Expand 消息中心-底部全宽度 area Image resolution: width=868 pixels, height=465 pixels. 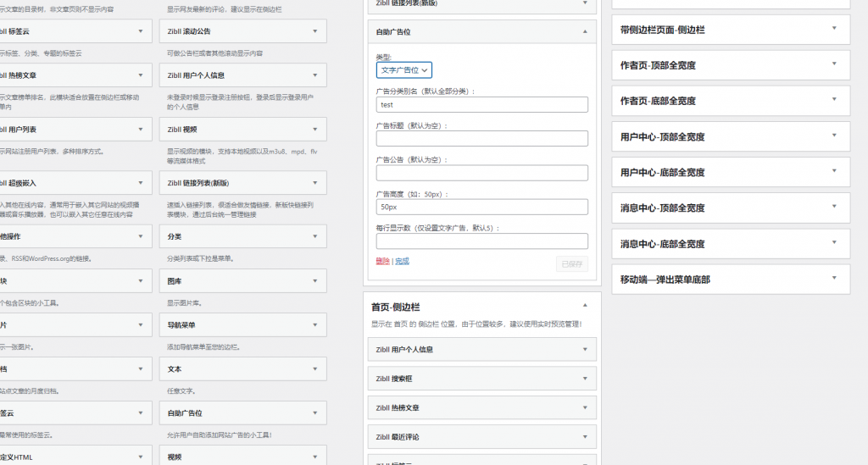pyautogui.click(x=834, y=243)
